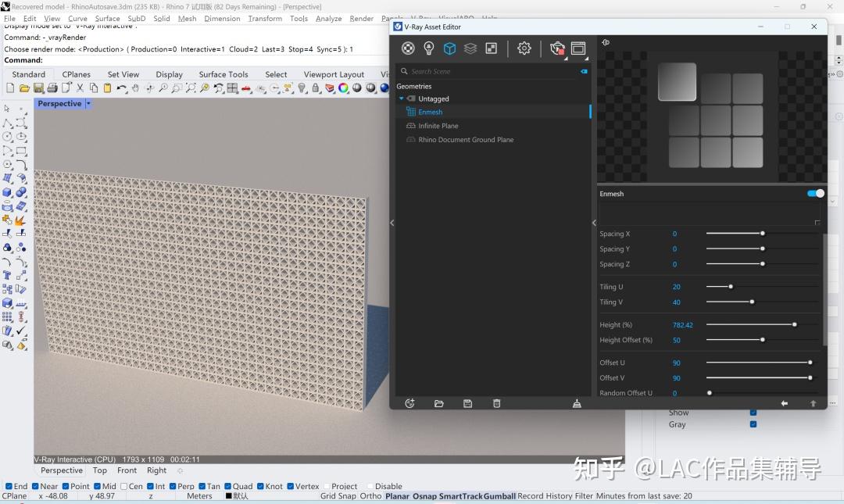Purge unused assets with broom icon
844x504 pixels.
(x=577, y=403)
